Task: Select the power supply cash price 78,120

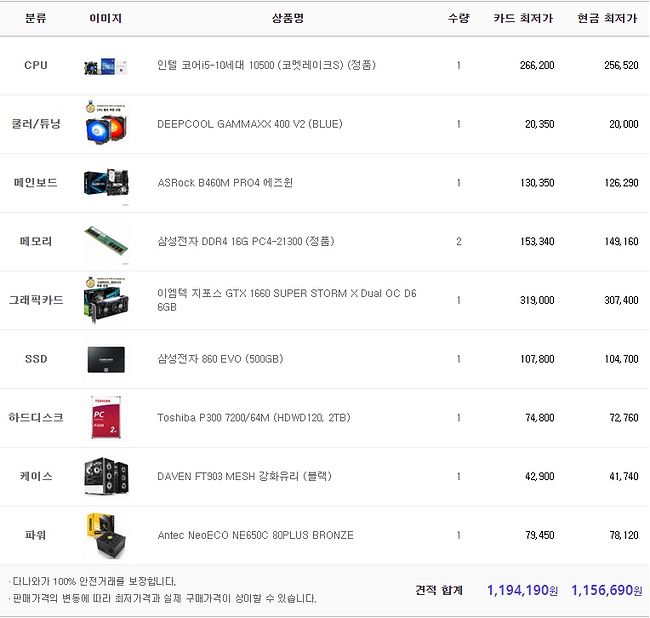Action: click(x=623, y=535)
